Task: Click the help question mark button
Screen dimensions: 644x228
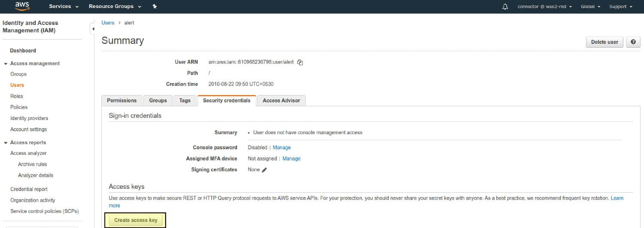Action: tap(633, 42)
